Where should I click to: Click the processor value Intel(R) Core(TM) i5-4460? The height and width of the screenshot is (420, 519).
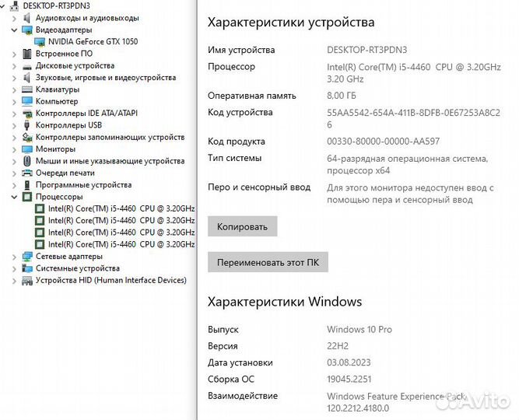(x=378, y=67)
